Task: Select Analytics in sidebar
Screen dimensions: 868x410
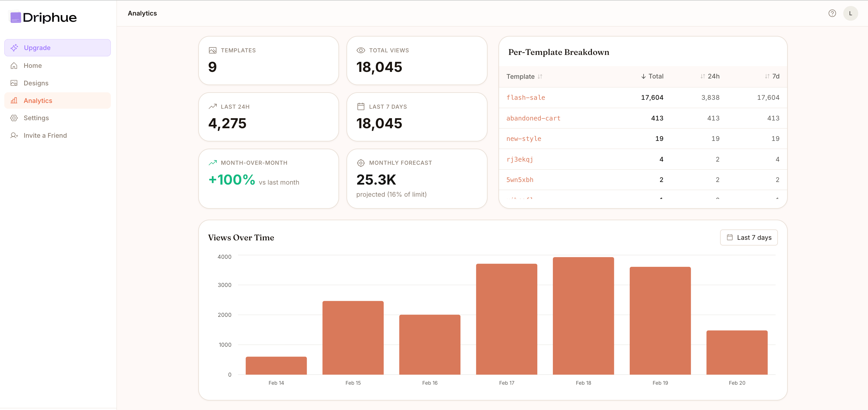Action: point(58,101)
